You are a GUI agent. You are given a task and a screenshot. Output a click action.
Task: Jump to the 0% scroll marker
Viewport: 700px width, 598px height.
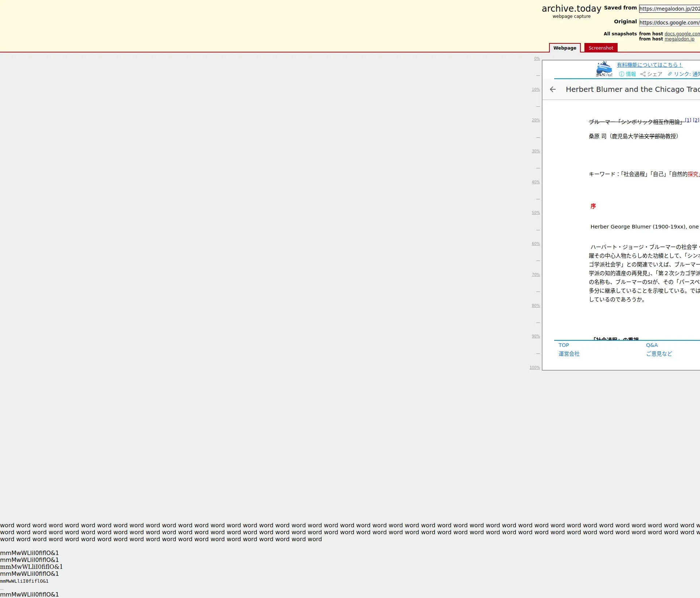tap(537, 58)
